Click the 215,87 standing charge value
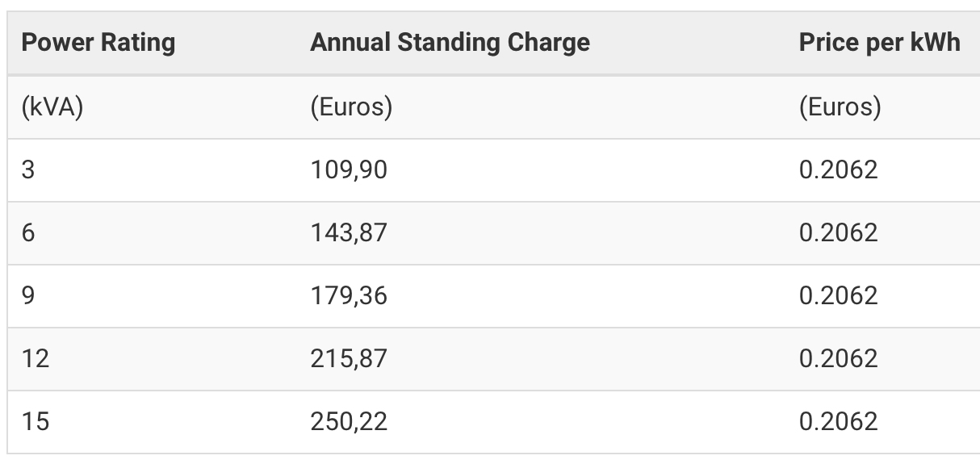 pos(349,358)
